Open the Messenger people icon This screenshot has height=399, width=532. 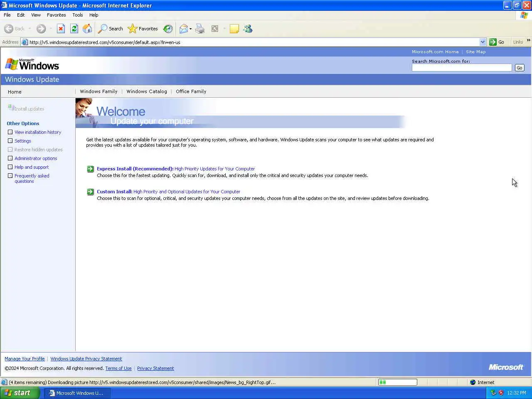pyautogui.click(x=248, y=29)
